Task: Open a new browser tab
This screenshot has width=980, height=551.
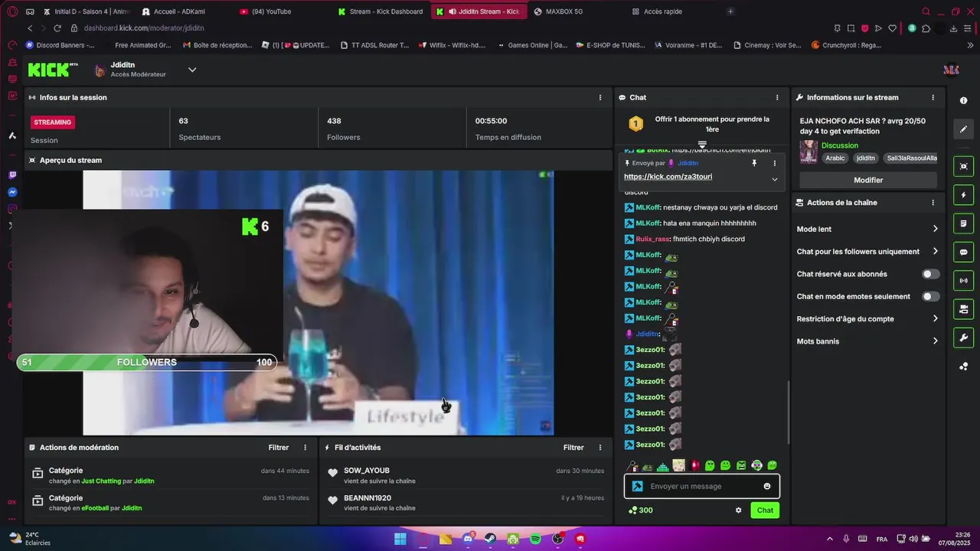Action: coord(730,11)
